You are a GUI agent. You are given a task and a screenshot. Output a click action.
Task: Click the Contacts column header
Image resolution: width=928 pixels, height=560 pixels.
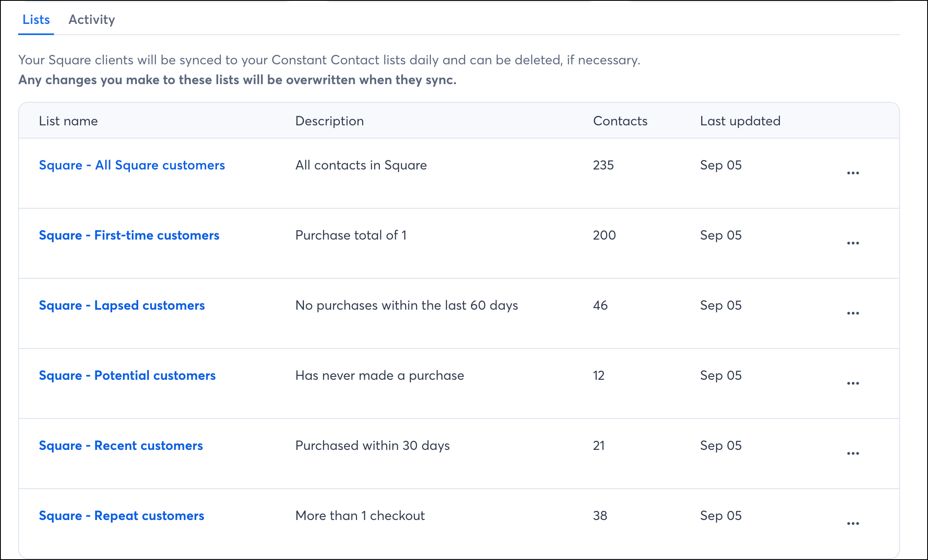pyautogui.click(x=620, y=121)
